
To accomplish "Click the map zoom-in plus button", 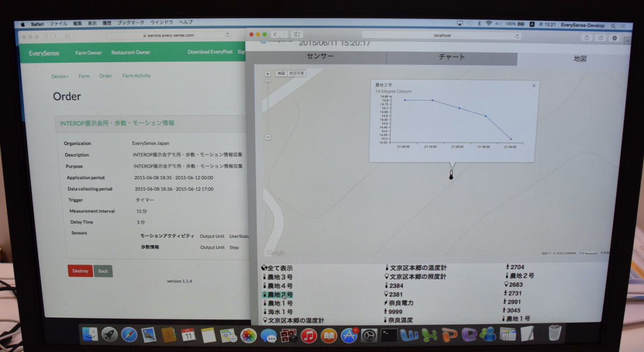I will 268,74.
